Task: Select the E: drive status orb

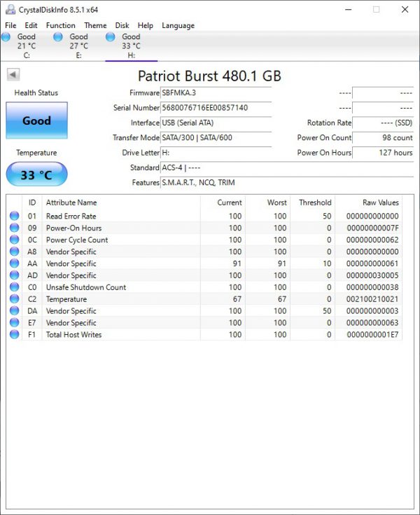Action: click(x=58, y=36)
